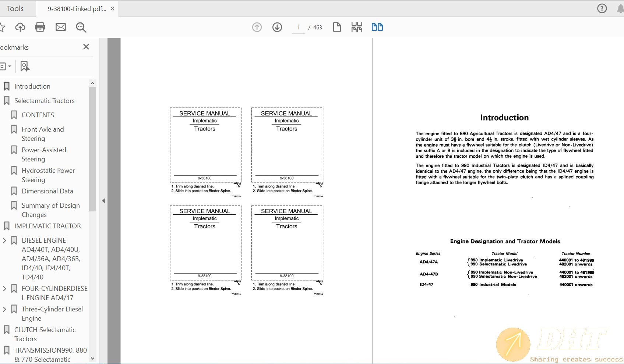Open the Dimensional Data bookmark
The height and width of the screenshot is (364, 624).
[x=47, y=191]
